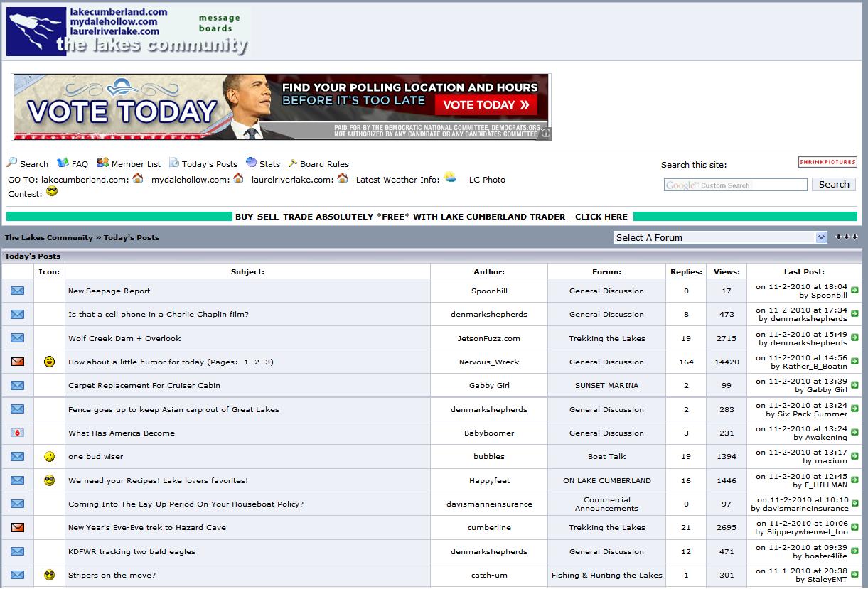Go to mydalehollow.com home icon
The height and width of the screenshot is (589, 868).
(238, 178)
